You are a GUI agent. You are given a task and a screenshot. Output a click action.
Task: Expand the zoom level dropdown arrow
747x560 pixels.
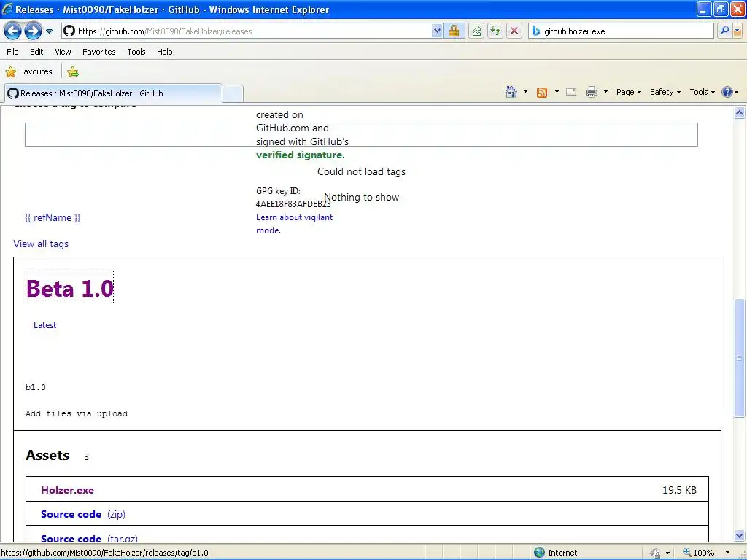tap(727, 553)
